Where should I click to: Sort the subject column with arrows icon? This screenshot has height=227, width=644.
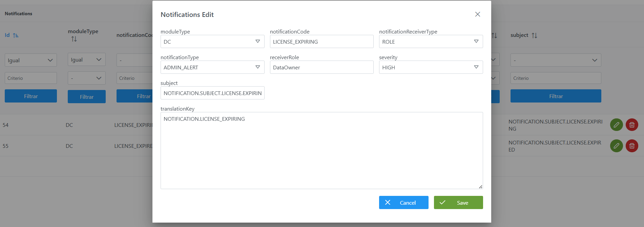click(x=534, y=35)
